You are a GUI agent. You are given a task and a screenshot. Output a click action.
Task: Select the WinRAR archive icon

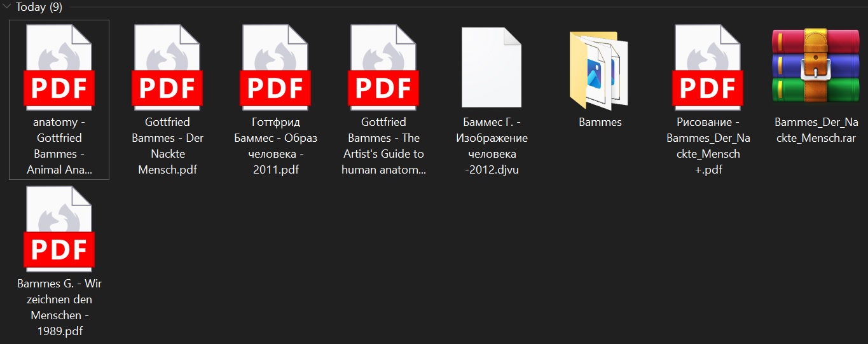pyautogui.click(x=816, y=65)
